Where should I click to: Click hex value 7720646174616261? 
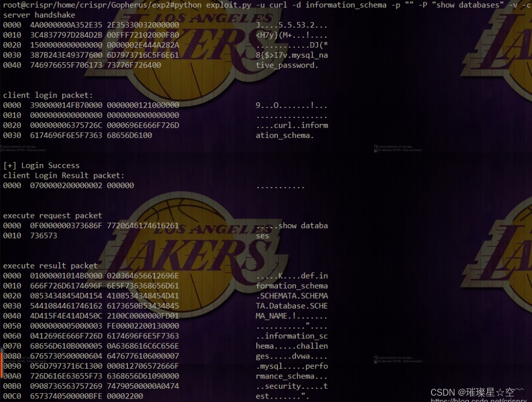point(143,226)
